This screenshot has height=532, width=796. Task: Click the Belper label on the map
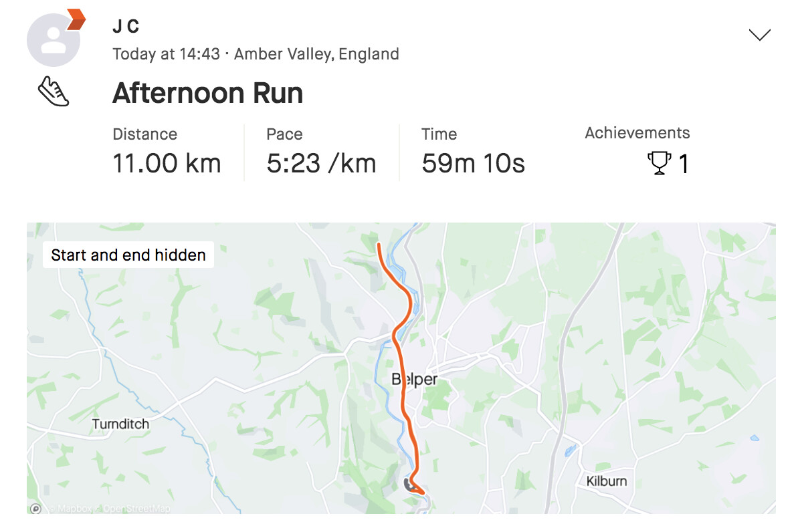click(x=415, y=380)
